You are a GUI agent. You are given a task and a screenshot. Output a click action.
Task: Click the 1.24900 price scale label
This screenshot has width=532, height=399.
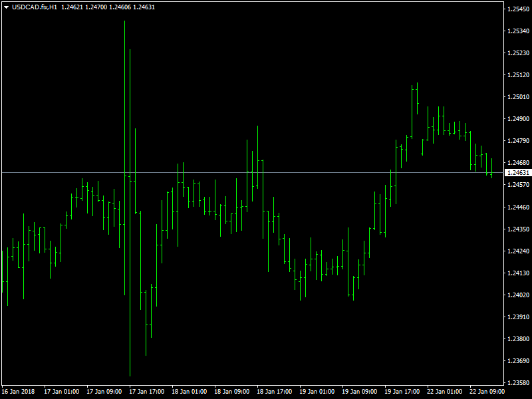pos(518,119)
